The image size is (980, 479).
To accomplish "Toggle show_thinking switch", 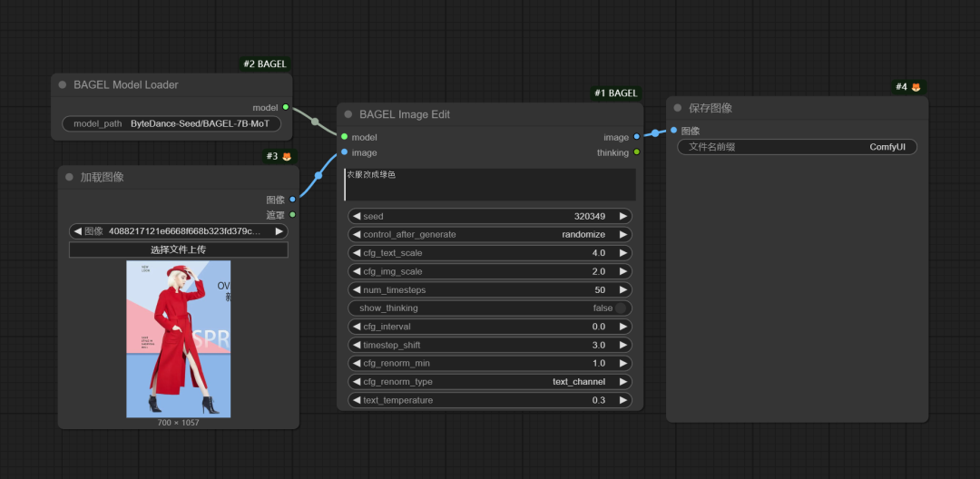I will [620, 308].
